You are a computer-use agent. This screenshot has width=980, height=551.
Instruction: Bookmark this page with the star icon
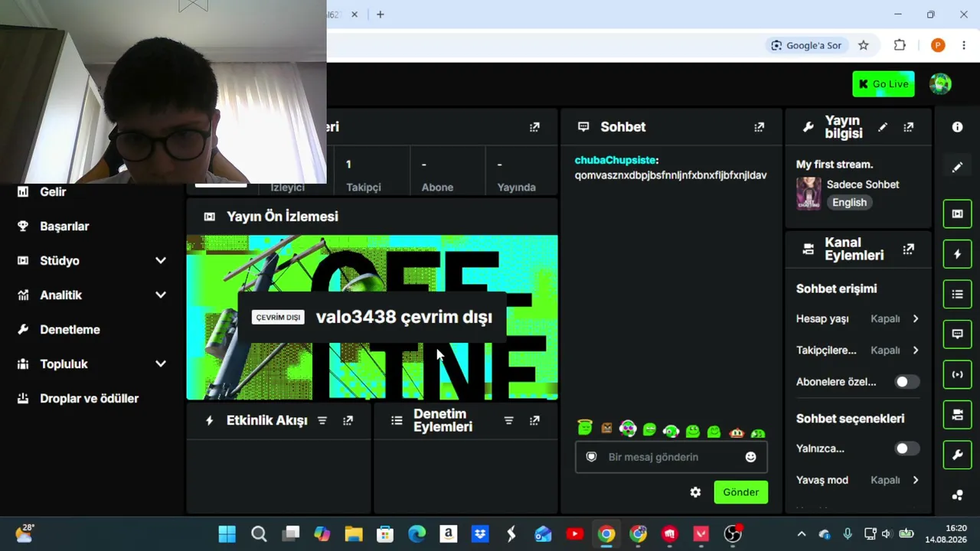click(864, 45)
